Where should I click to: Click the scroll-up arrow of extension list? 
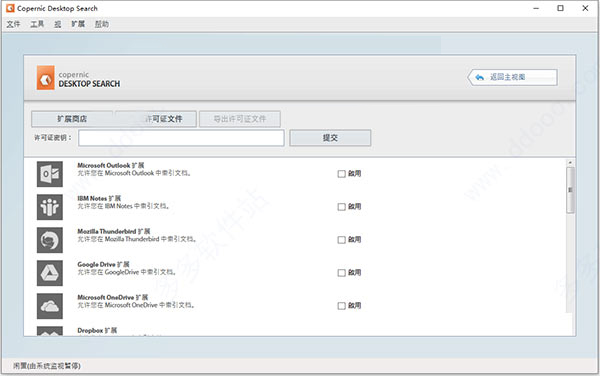coord(570,163)
